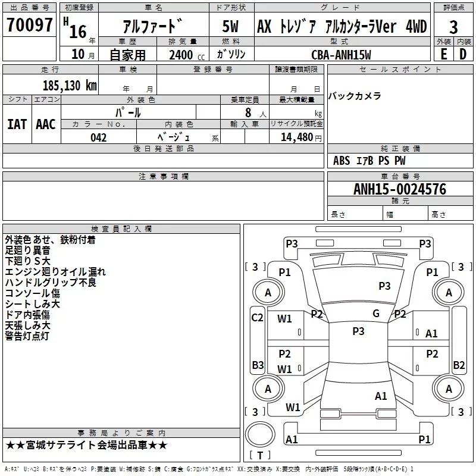Click the overall evaluation score 3
Image resolution: width=476 pixels, height=476 pixels.
(453, 27)
